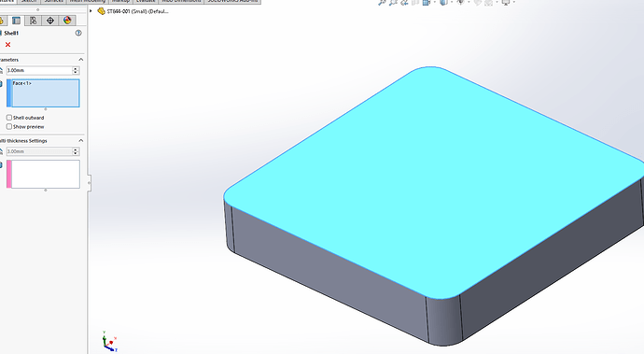Increase shell thickness with the up spinner
644x354 pixels.
[76, 69]
